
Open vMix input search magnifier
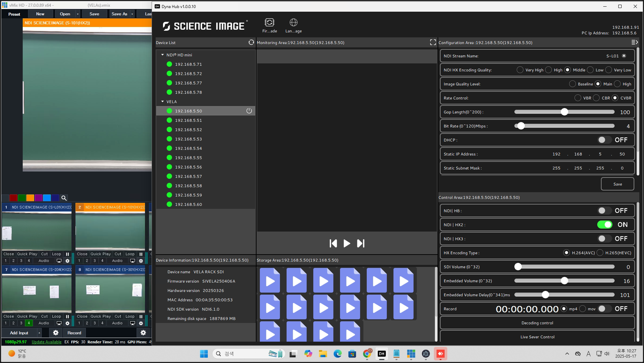(x=64, y=198)
